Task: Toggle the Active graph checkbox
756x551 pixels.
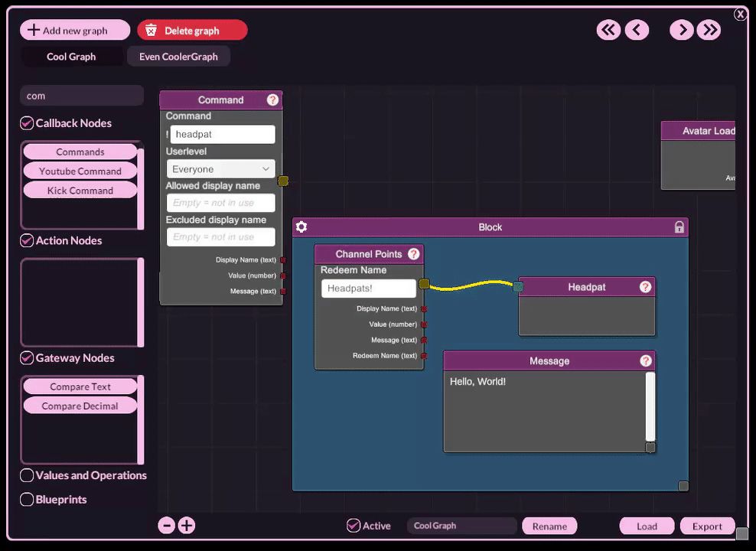Action: (x=354, y=526)
